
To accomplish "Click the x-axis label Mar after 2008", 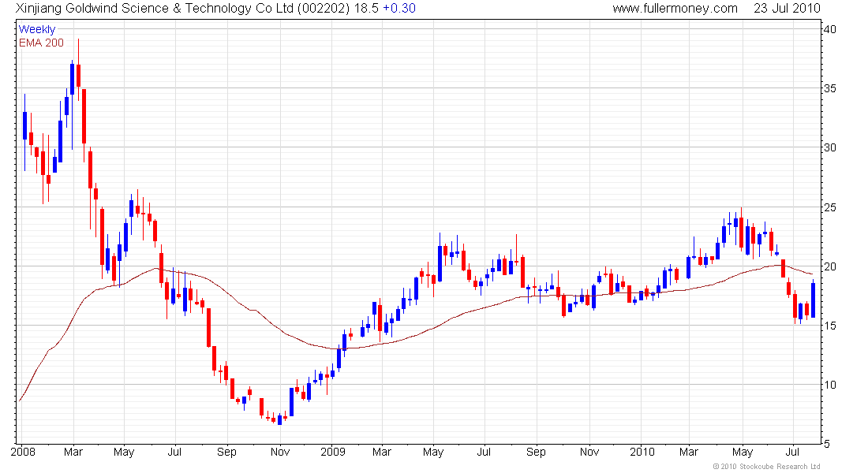I will click(x=73, y=452).
